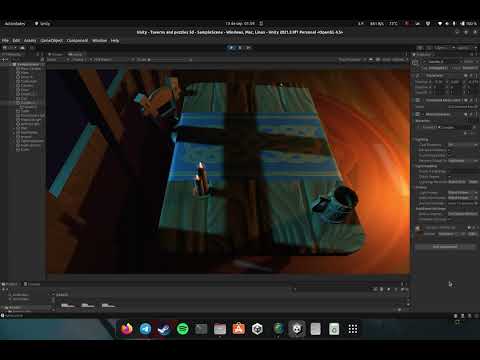
Task: Open the Window menu
Action: pyautogui.click(x=99, y=41)
